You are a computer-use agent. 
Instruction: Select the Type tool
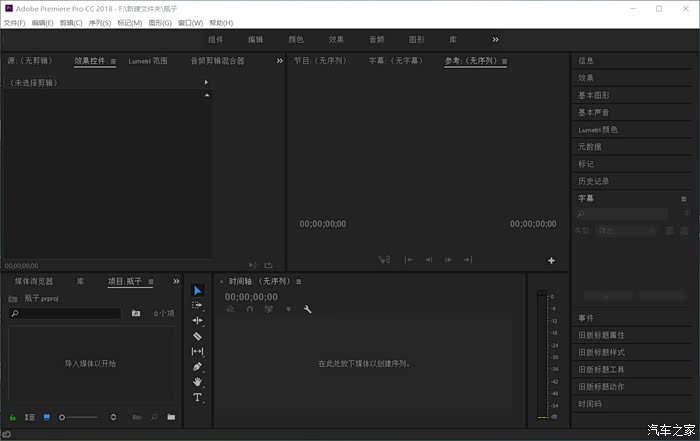[x=197, y=397]
